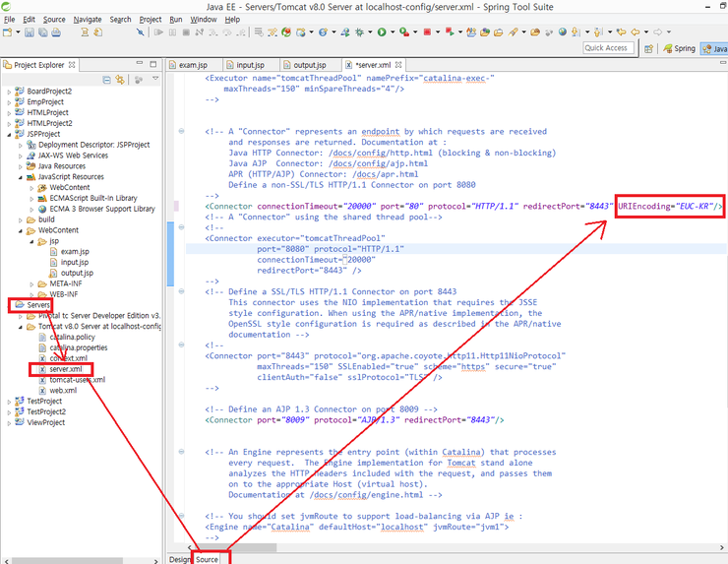Expand the META-INF folder
The height and width of the screenshot is (564, 728).
click(30, 283)
